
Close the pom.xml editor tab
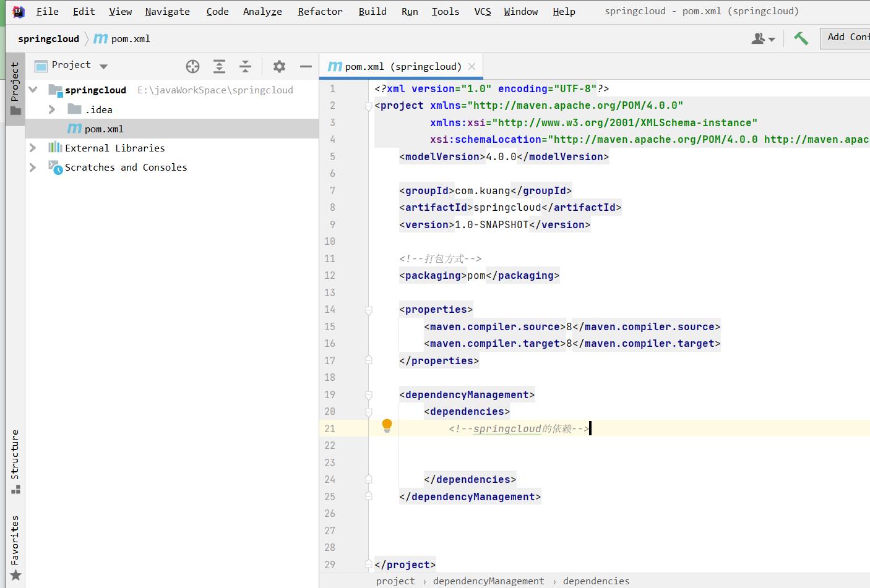coord(472,66)
